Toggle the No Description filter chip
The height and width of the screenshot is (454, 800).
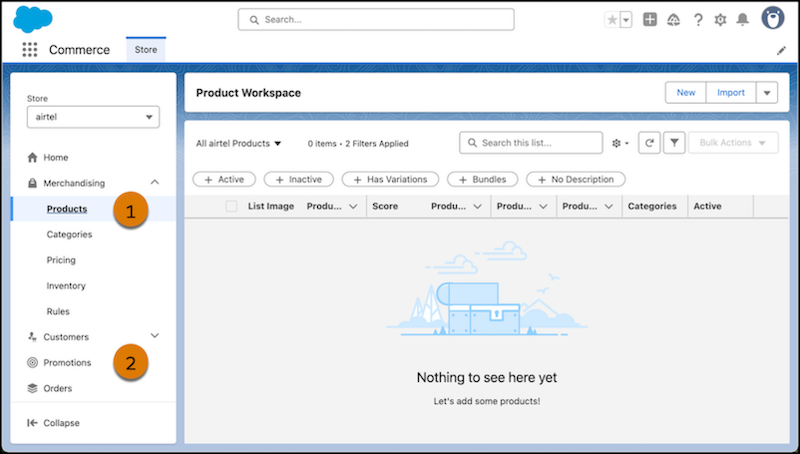[576, 180]
